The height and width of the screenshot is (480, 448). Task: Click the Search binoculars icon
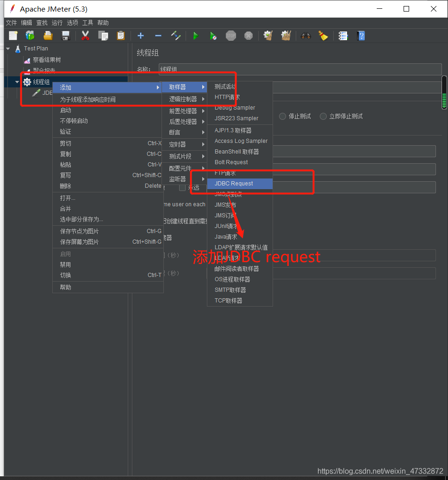click(x=306, y=36)
